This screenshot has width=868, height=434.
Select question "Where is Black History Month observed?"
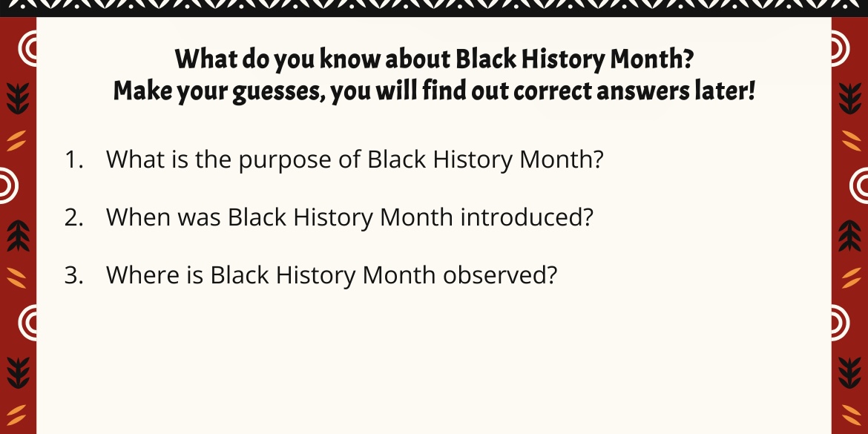pos(331,274)
